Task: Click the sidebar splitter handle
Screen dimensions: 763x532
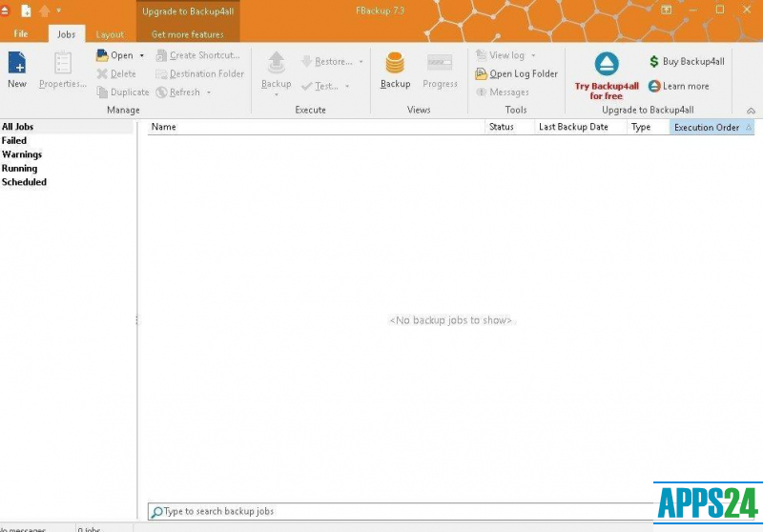Action: 136,320
